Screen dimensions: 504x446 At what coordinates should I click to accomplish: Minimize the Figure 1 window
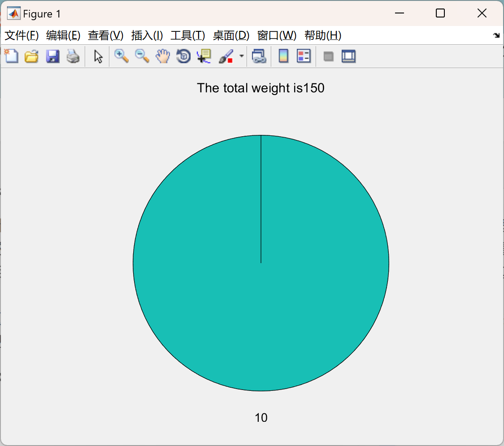[399, 13]
